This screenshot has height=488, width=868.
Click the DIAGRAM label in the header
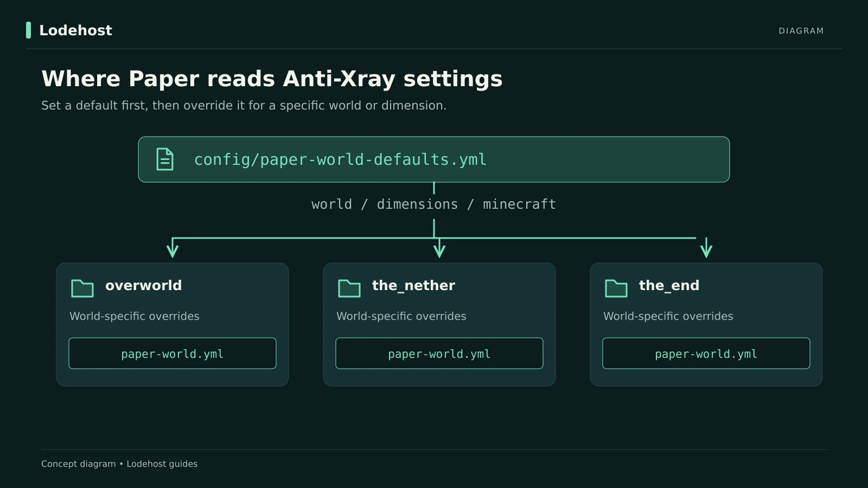[801, 31]
